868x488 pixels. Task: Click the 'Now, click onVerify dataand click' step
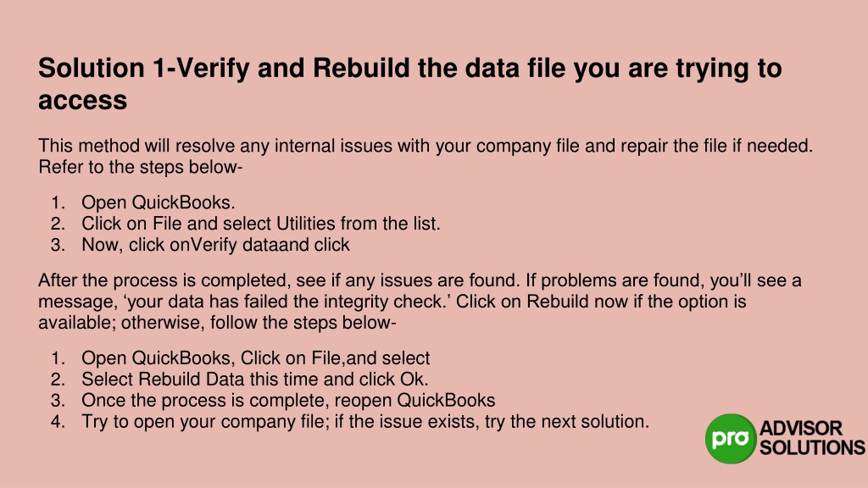215,245
